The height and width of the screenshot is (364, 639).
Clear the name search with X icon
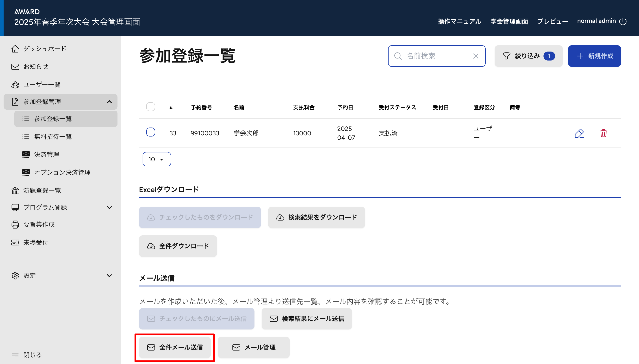[476, 56]
